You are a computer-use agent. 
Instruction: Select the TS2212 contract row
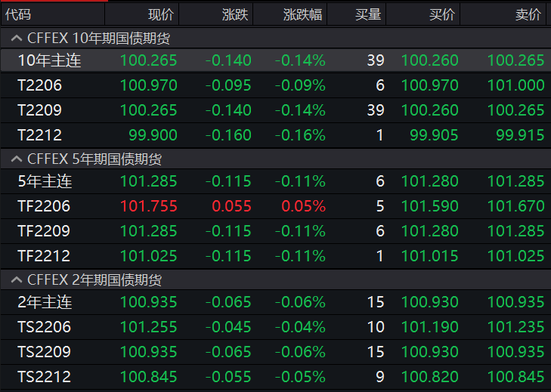pos(44,377)
